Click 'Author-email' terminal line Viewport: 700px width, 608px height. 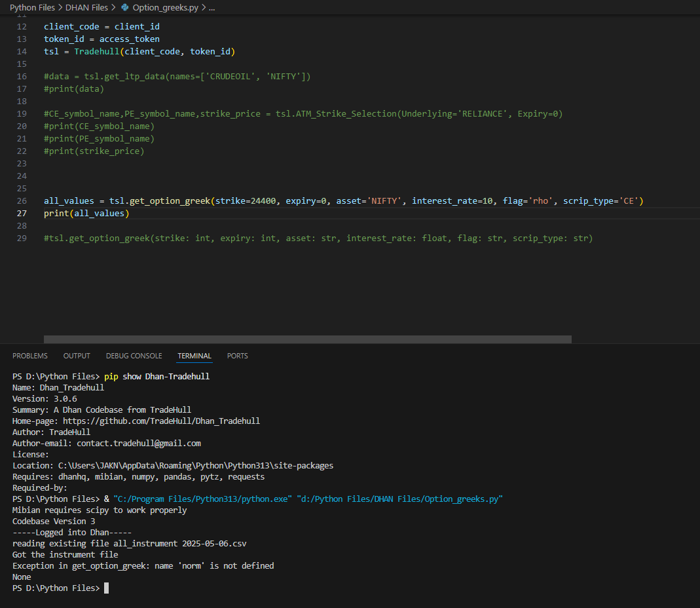107,443
